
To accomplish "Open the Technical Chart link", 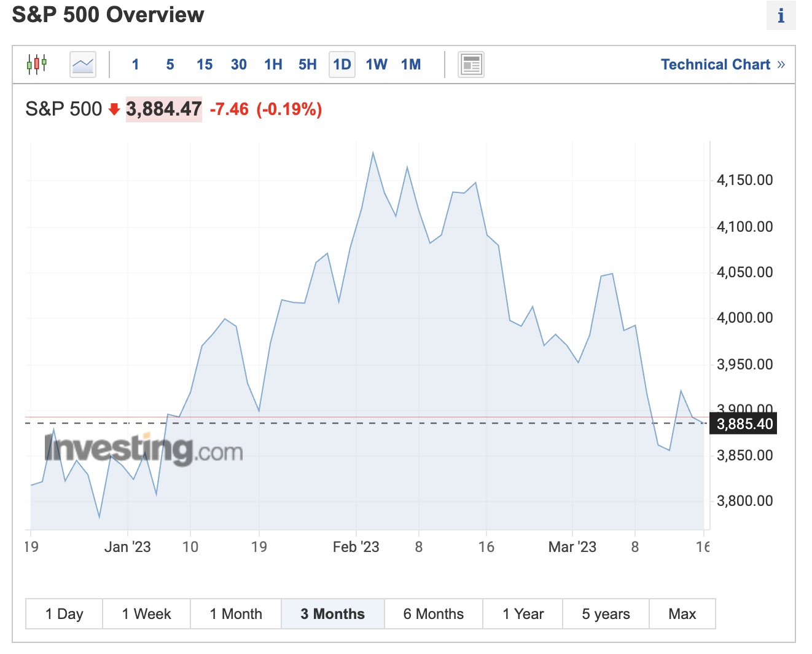I will (x=722, y=65).
